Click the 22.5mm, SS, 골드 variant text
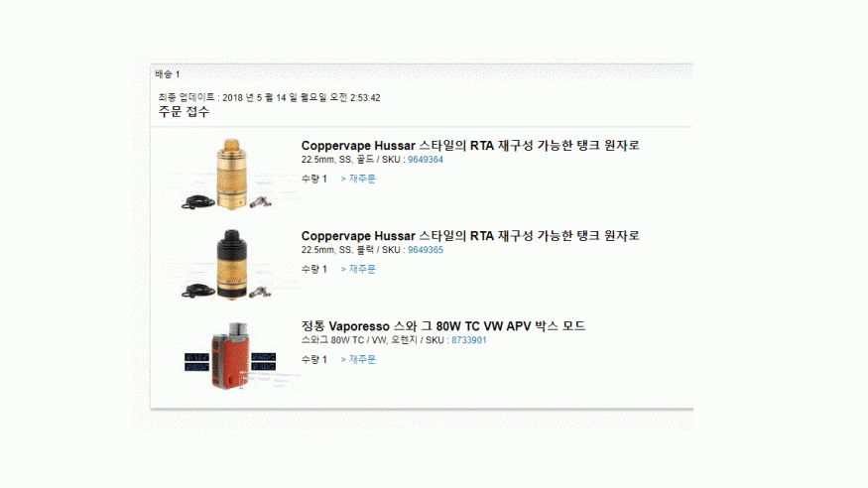868x488 pixels. pyautogui.click(x=337, y=160)
